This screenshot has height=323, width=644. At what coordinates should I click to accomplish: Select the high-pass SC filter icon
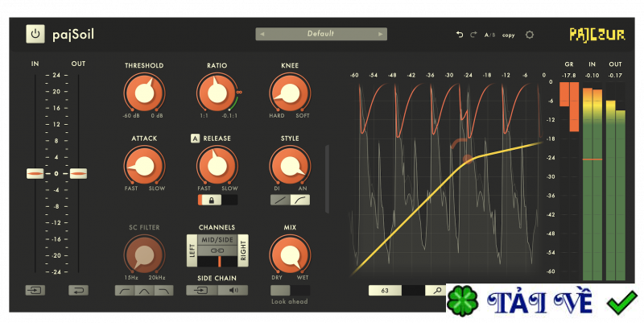click(x=125, y=291)
